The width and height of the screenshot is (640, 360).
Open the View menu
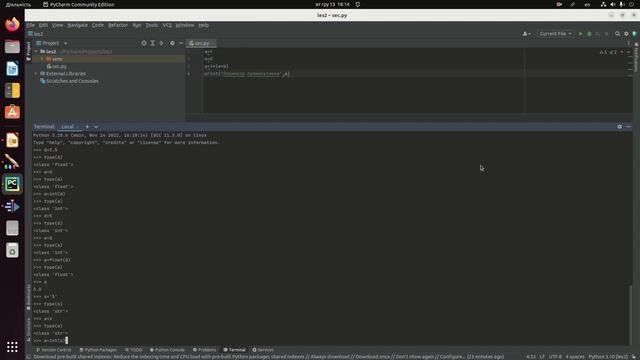[57, 25]
